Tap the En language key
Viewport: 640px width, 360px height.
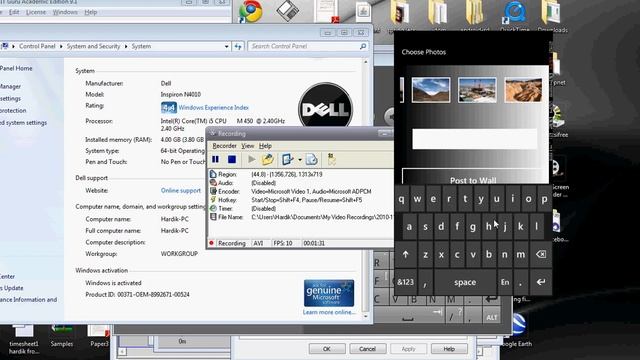pos(505,282)
